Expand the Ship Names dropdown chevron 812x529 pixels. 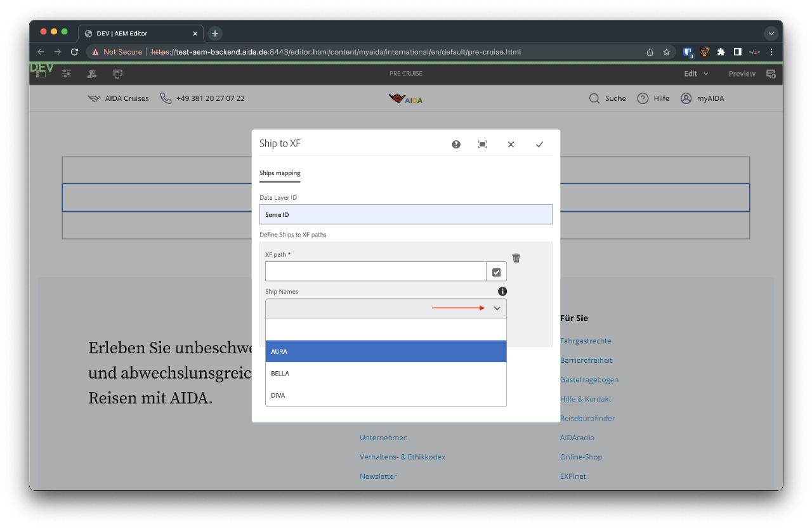click(497, 308)
